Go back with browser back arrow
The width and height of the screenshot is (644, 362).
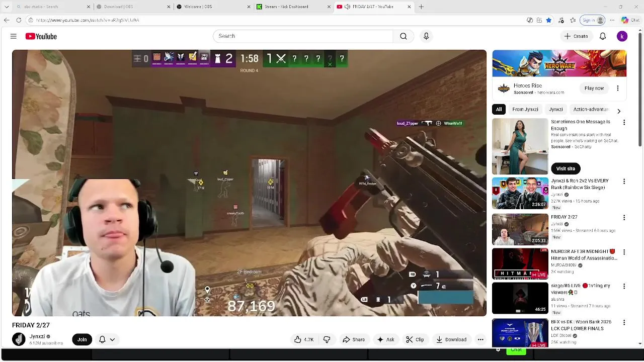pyautogui.click(x=7, y=20)
